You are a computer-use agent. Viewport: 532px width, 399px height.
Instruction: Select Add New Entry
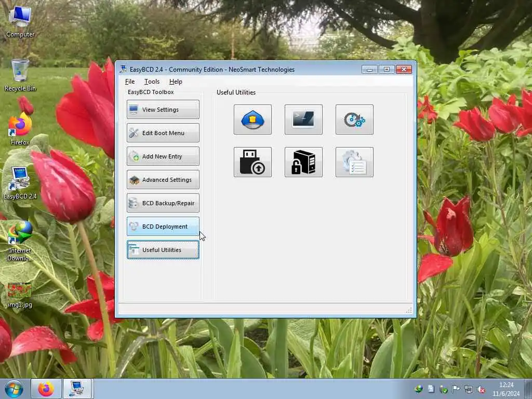point(163,156)
